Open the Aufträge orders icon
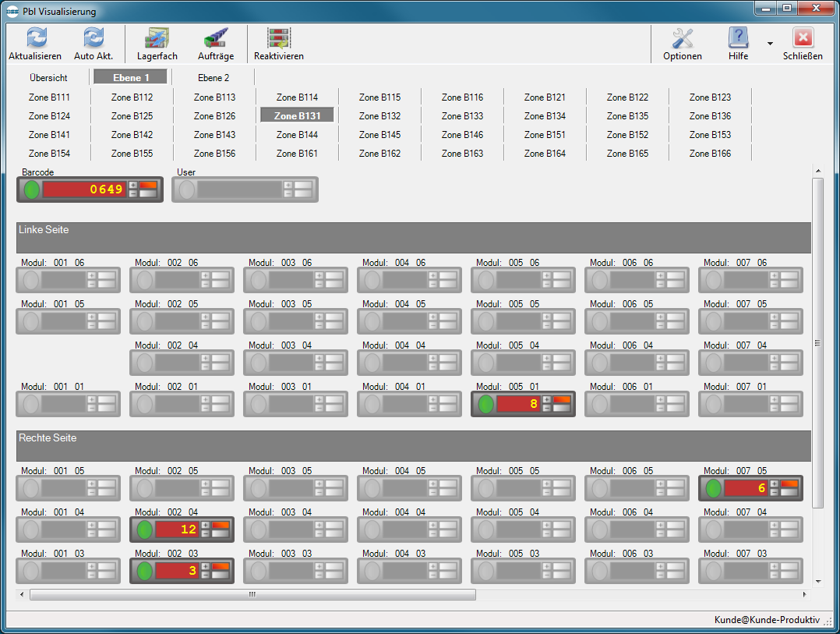This screenshot has height=634, width=840. [216, 37]
